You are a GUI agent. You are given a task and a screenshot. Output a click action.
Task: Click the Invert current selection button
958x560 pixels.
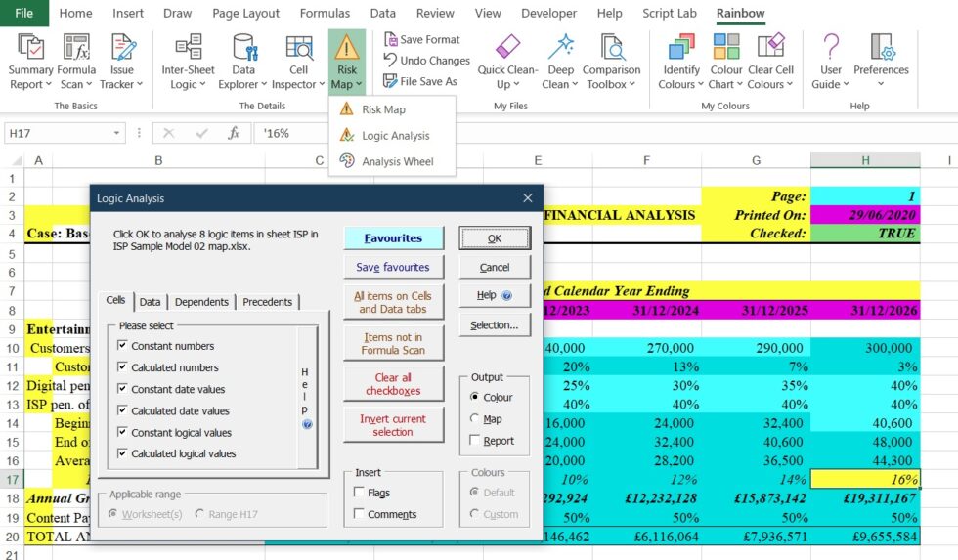point(393,425)
